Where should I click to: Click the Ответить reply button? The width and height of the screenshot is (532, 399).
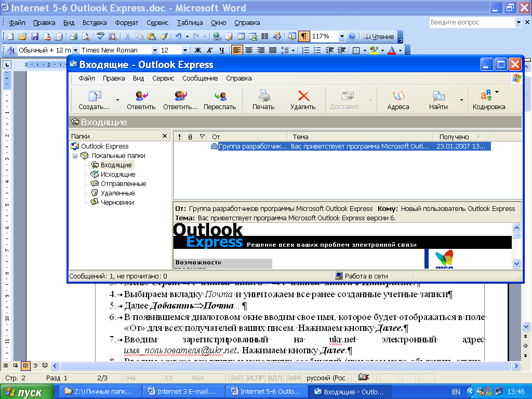141,100
